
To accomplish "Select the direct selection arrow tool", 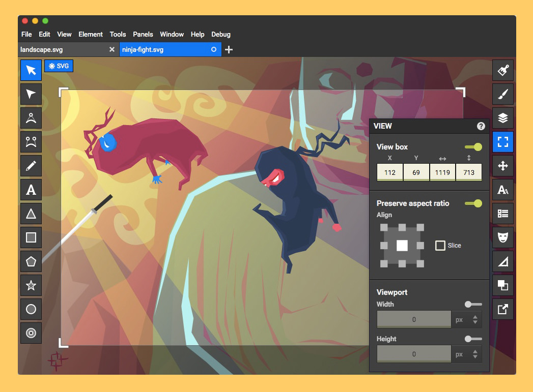I will pos(31,94).
